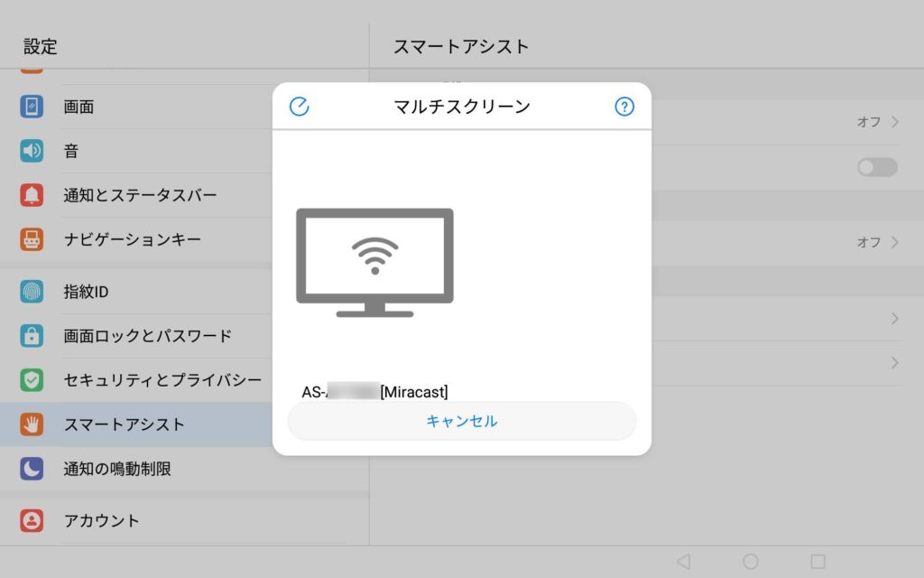Tap the ナビゲーションキー icon
The height and width of the screenshot is (578, 924).
coord(32,239)
